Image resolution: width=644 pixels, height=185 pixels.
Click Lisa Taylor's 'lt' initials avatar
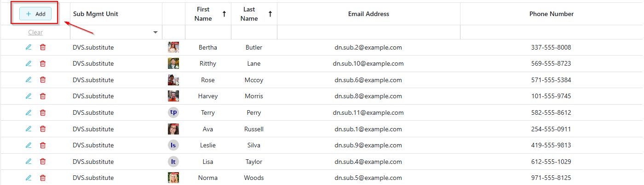(173, 162)
